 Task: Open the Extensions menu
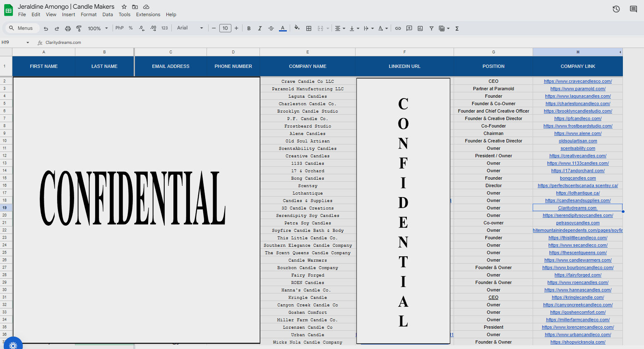(148, 14)
